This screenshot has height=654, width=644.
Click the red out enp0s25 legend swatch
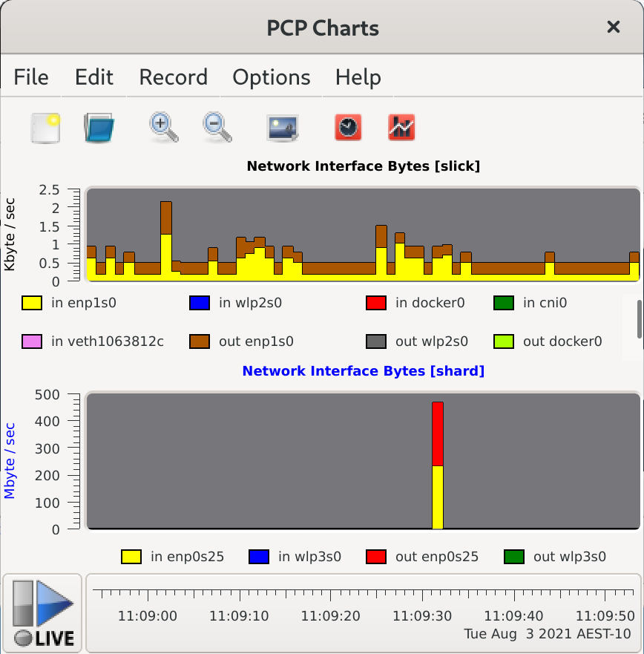[376, 557]
